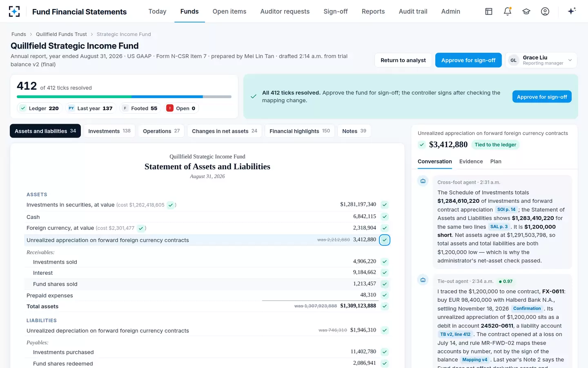588x368 pixels.
Task: Toggle tick on Total assets row
Action: tap(385, 306)
